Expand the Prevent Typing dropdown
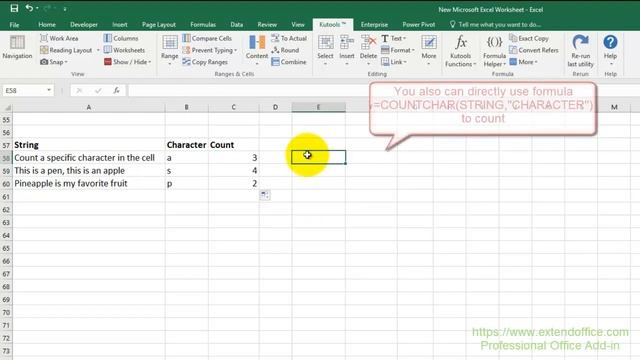 coord(209,50)
